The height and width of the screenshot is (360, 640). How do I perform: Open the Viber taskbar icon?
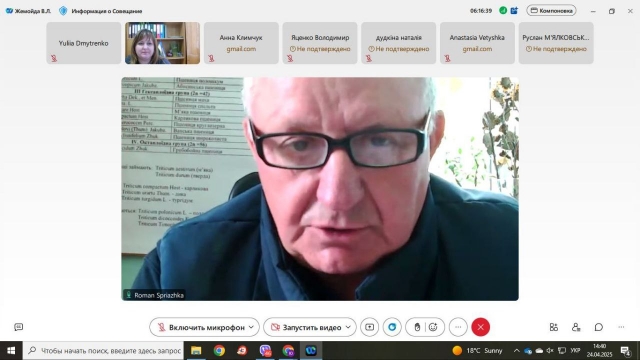(x=265, y=351)
